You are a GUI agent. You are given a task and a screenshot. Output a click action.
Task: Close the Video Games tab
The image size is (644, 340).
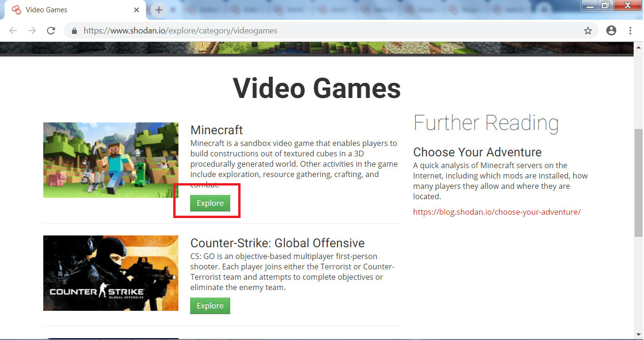coord(137,9)
